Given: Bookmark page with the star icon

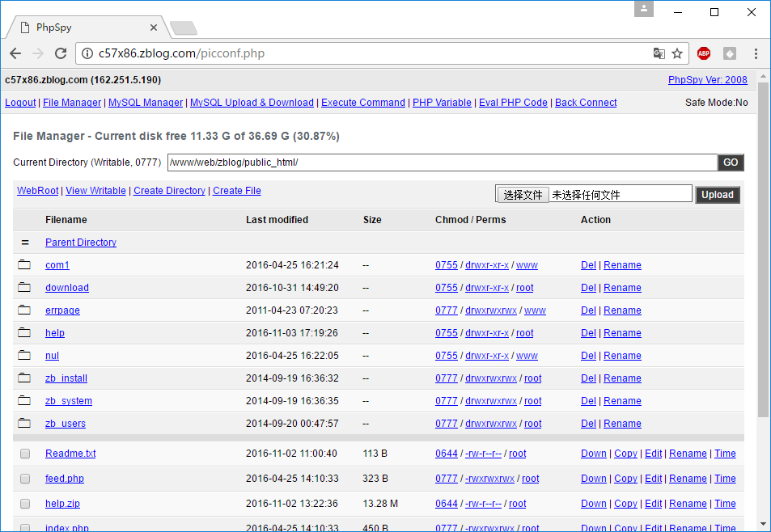Looking at the screenshot, I should point(677,53).
